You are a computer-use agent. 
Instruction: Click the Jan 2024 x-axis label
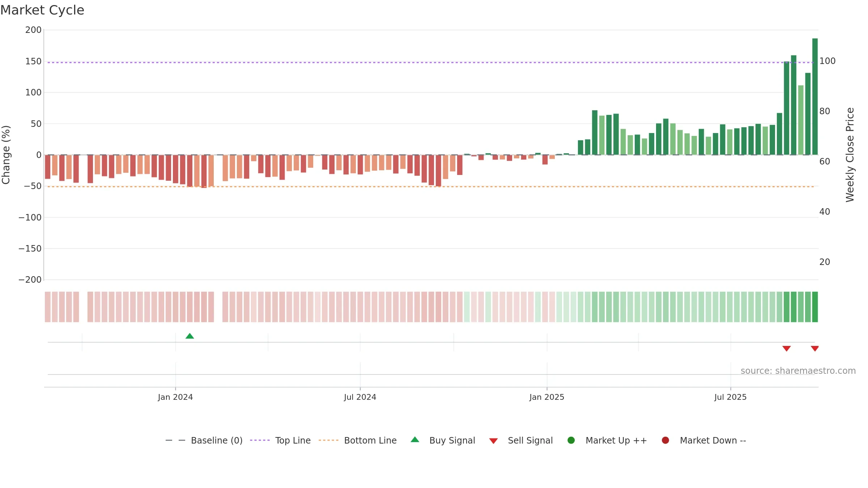pos(175,397)
